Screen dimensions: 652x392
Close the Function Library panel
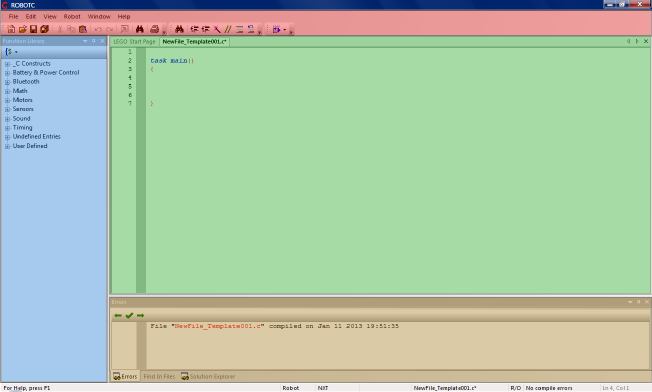click(102, 41)
